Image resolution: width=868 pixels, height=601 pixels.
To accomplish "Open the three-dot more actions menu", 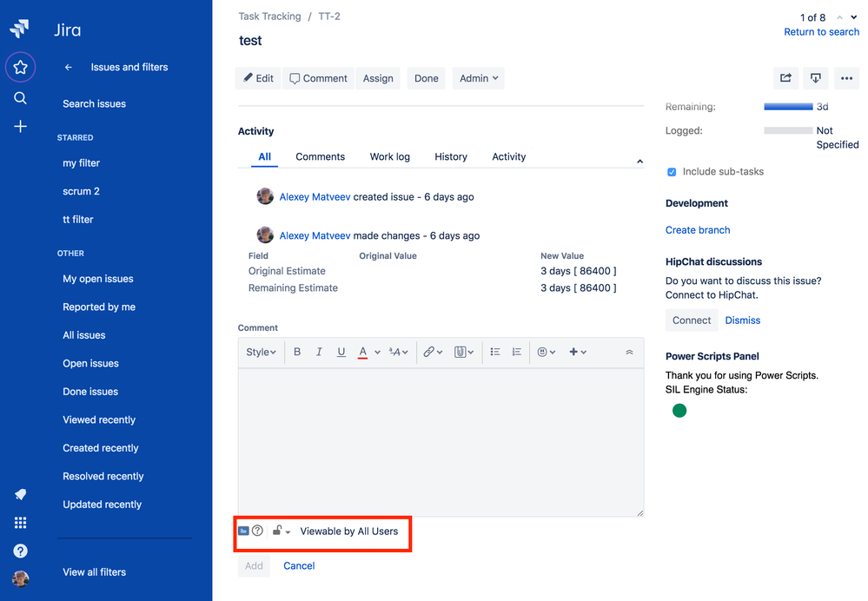I will pyautogui.click(x=846, y=78).
